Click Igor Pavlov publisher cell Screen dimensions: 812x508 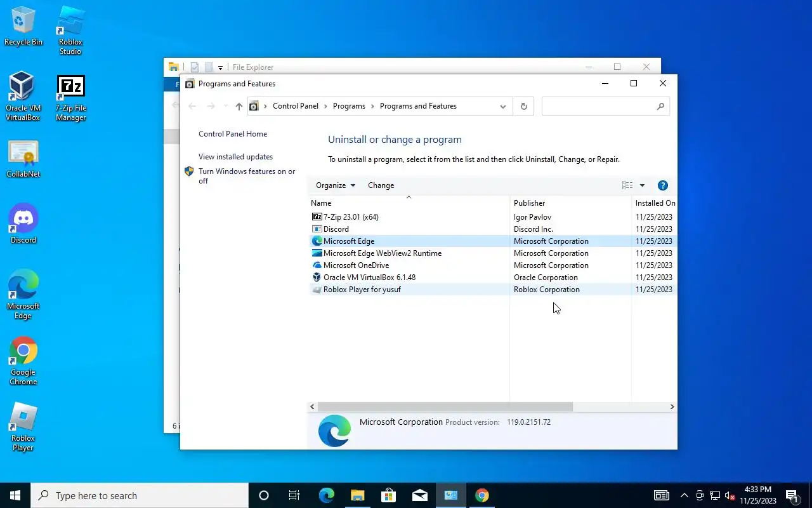532,217
